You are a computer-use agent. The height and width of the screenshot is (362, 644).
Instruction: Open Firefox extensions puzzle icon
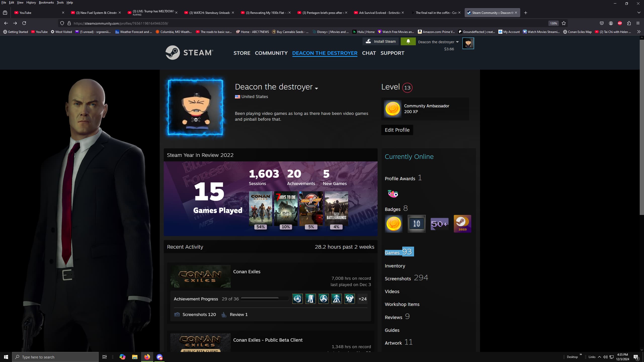tap(629, 23)
